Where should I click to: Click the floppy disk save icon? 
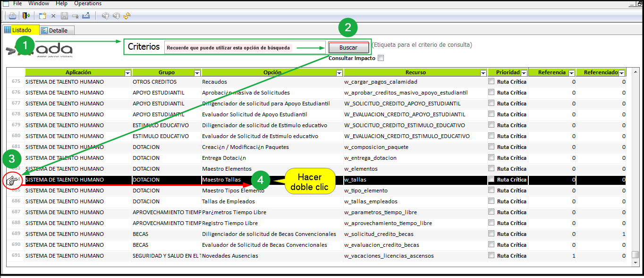click(64, 16)
